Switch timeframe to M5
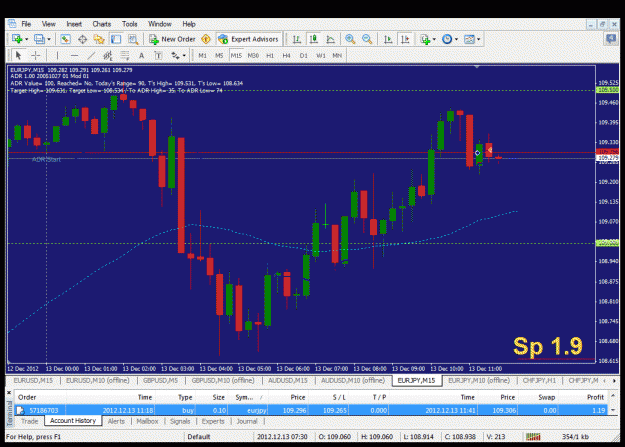 pos(219,55)
